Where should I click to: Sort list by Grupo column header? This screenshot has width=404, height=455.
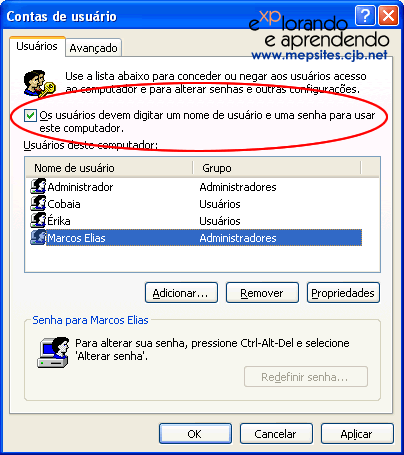tap(277, 168)
